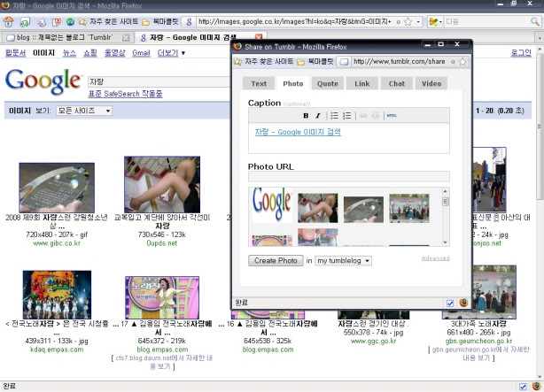Insert numbered list in caption editor

click(x=346, y=116)
